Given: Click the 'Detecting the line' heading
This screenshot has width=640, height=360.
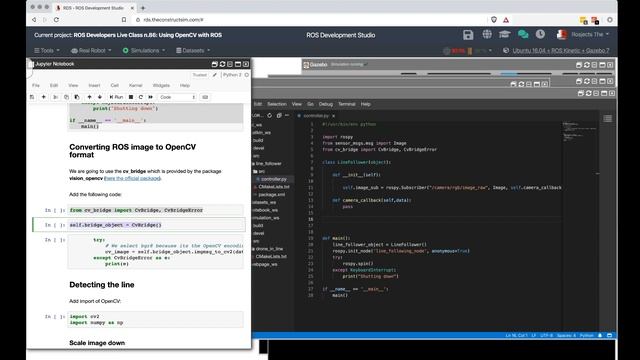Looking at the screenshot, I should pyautogui.click(x=102, y=284).
